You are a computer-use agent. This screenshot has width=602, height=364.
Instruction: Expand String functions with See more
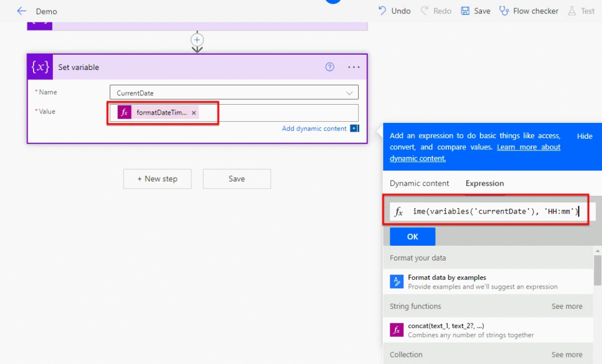tap(566, 306)
